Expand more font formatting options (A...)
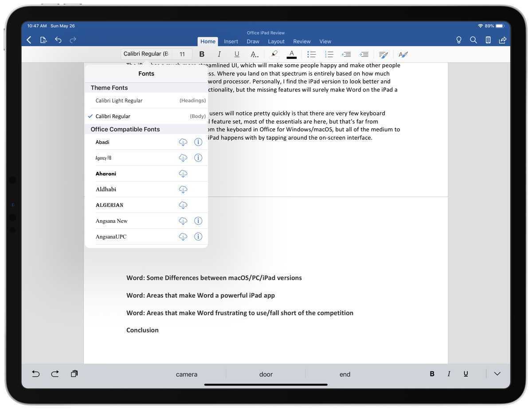The height and width of the screenshot is (410, 532). pos(254,54)
